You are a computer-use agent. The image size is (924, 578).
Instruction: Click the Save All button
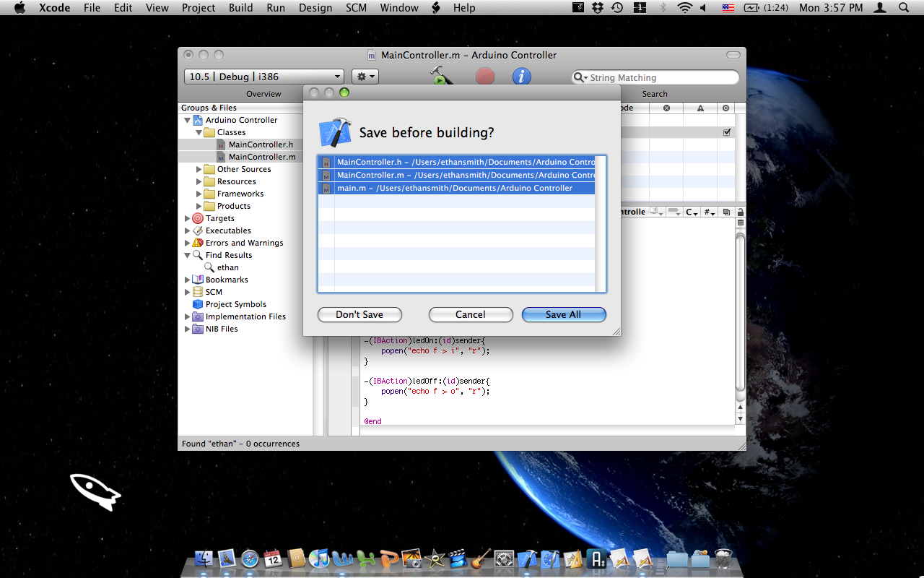point(564,314)
